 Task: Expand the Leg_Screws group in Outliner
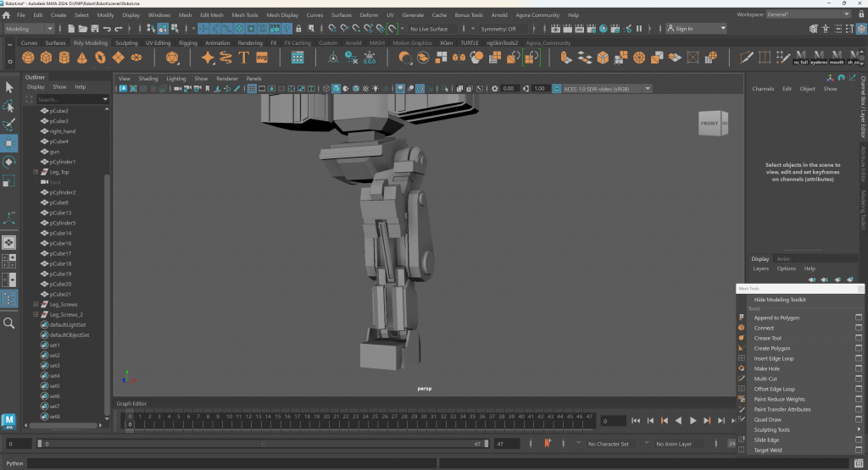[x=36, y=304]
